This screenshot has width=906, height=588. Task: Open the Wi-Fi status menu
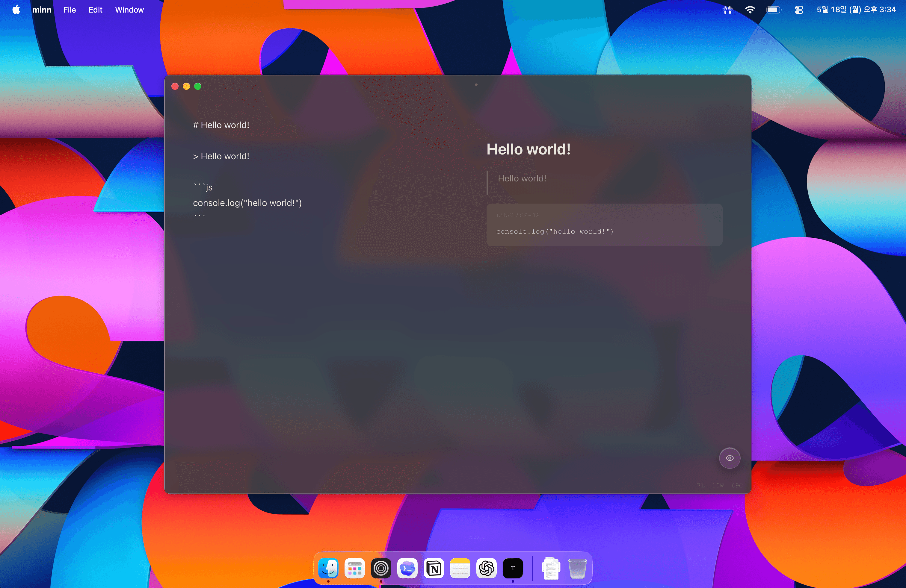[x=750, y=10]
